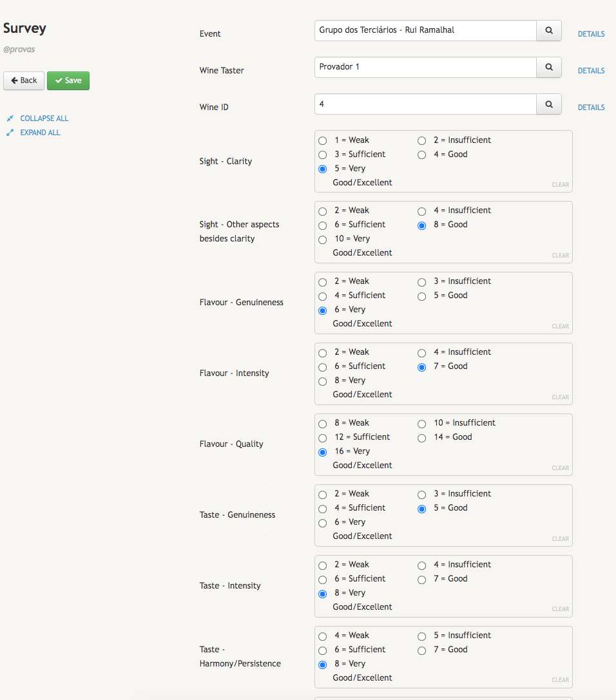Open DETAILS link for Event
Viewport: 616px width, 700px height.
[x=591, y=34]
